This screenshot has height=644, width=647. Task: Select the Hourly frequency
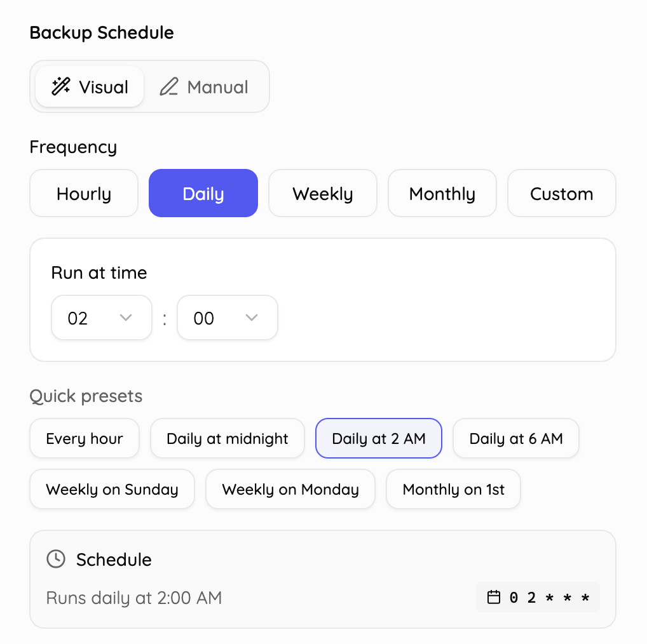(x=83, y=193)
